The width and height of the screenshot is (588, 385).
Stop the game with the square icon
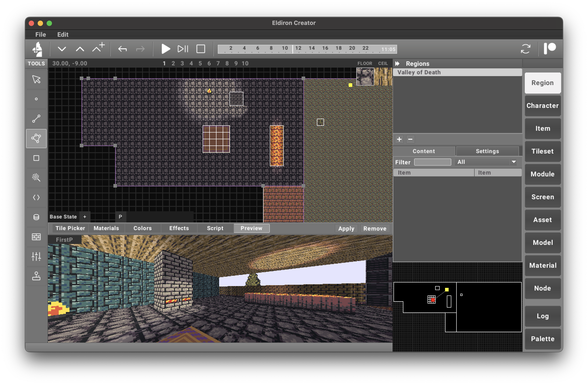201,49
